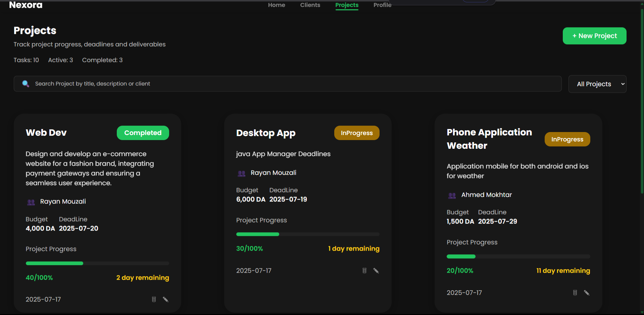Navigate to the Home menu item
Screen dimensions: 644x315
click(276, 5)
